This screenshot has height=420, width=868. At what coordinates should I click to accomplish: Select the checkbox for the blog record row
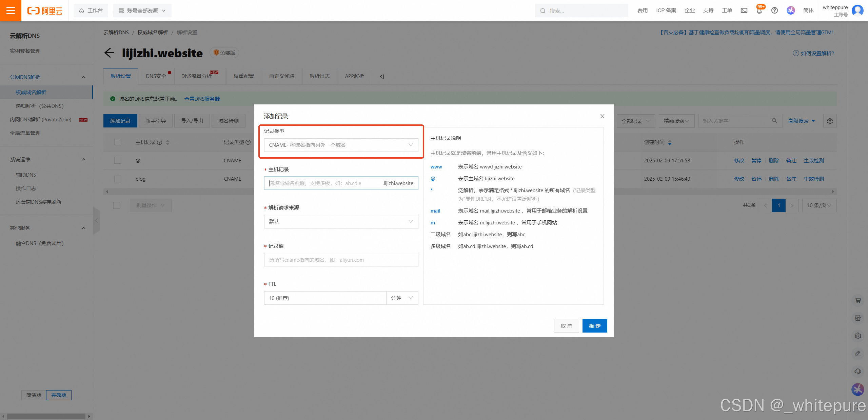point(117,179)
